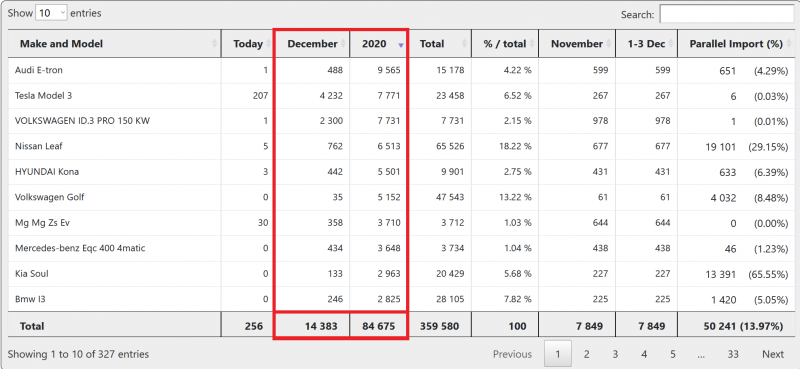Click the Previous page button
800x369 pixels.
tap(512, 354)
